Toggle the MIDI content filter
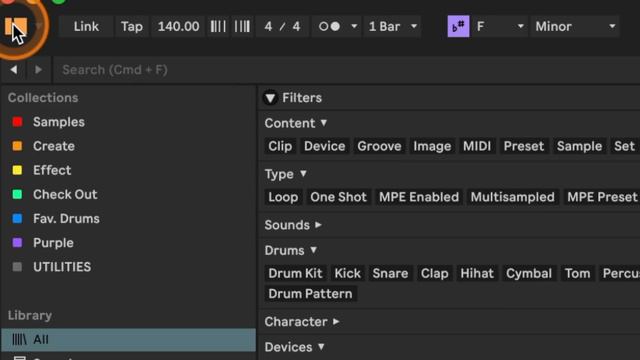 (477, 146)
